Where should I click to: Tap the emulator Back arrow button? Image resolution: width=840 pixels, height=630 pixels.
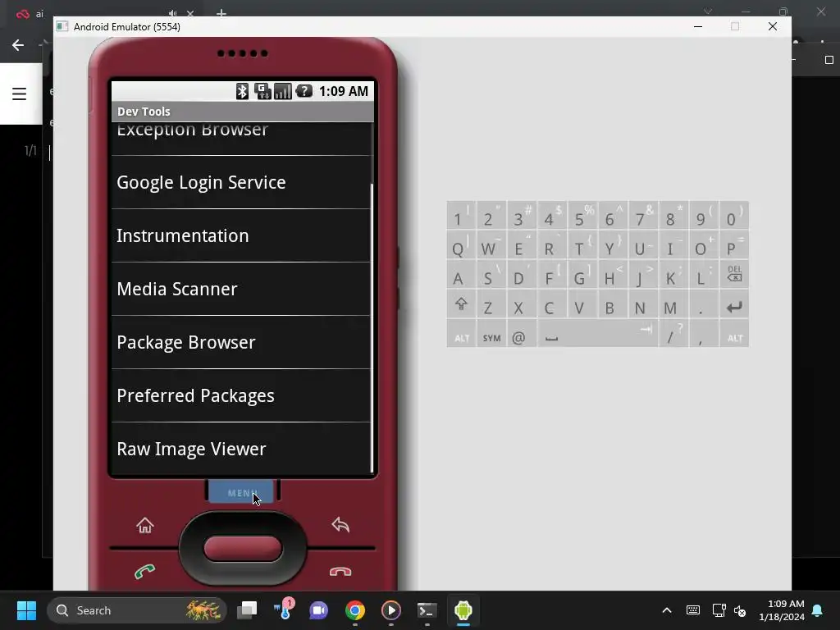click(340, 524)
